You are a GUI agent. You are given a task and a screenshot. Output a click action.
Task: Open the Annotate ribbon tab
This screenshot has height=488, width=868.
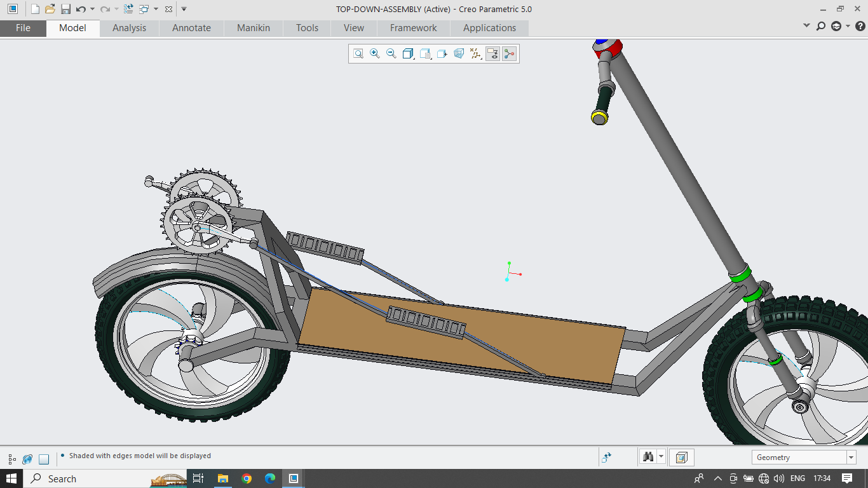point(191,28)
